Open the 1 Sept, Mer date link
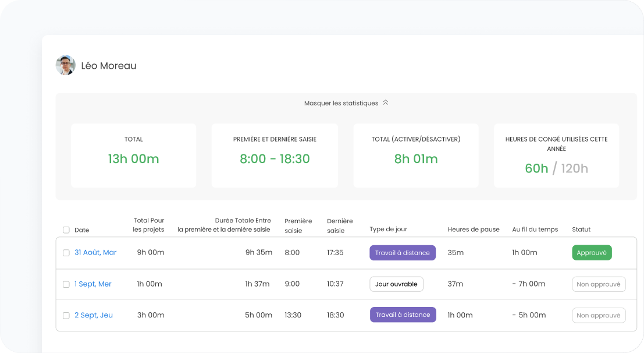The width and height of the screenshot is (644, 353). (93, 284)
